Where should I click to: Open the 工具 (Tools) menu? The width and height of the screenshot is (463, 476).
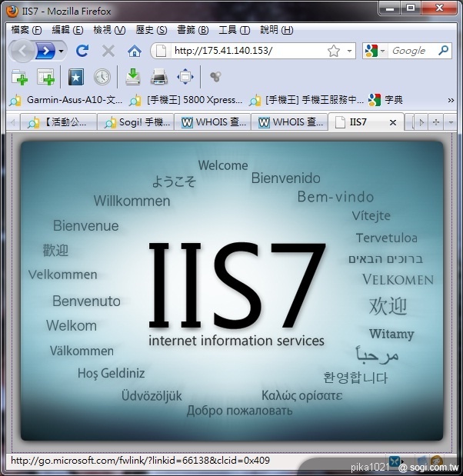coord(234,30)
